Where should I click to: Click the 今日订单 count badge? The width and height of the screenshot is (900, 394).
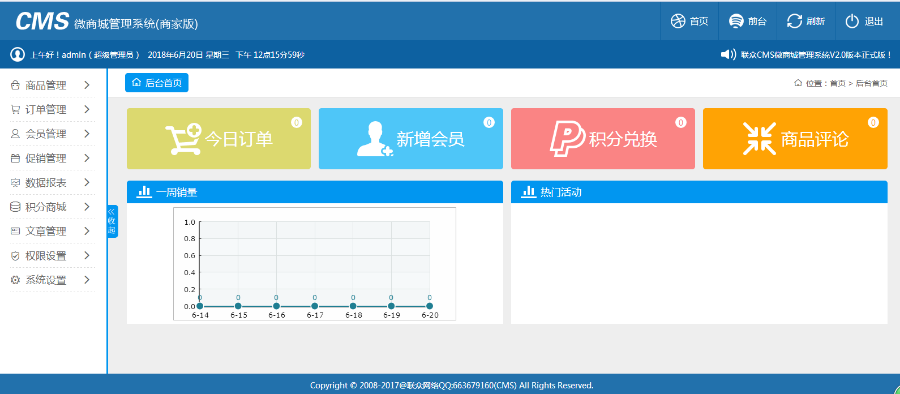click(296, 122)
